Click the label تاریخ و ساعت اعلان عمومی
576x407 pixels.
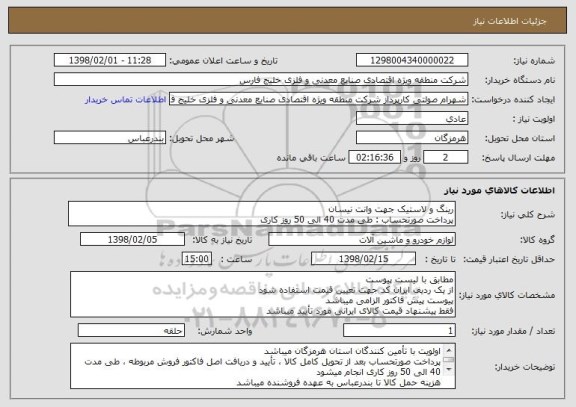[x=223, y=61]
